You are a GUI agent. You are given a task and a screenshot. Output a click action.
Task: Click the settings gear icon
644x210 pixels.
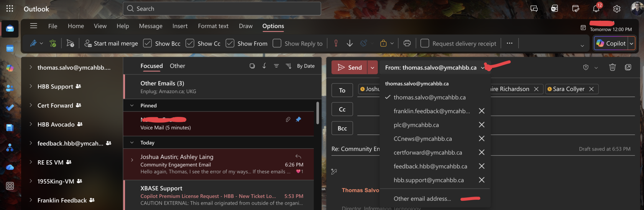616,9
